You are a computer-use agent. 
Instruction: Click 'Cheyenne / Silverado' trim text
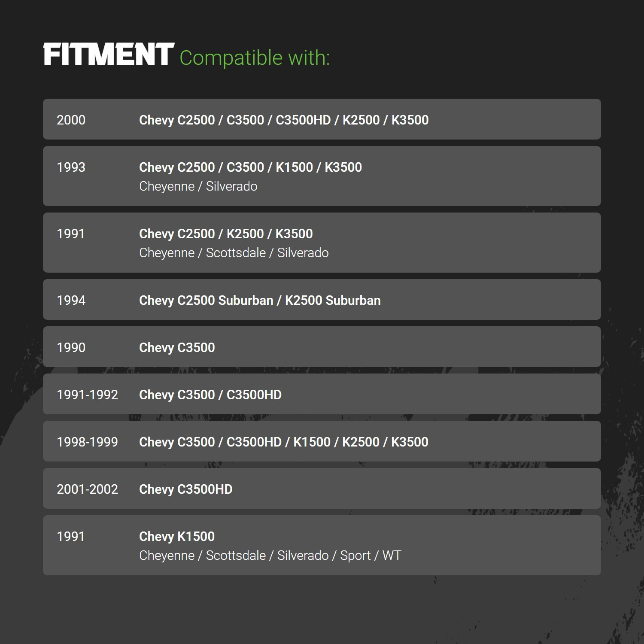198,186
